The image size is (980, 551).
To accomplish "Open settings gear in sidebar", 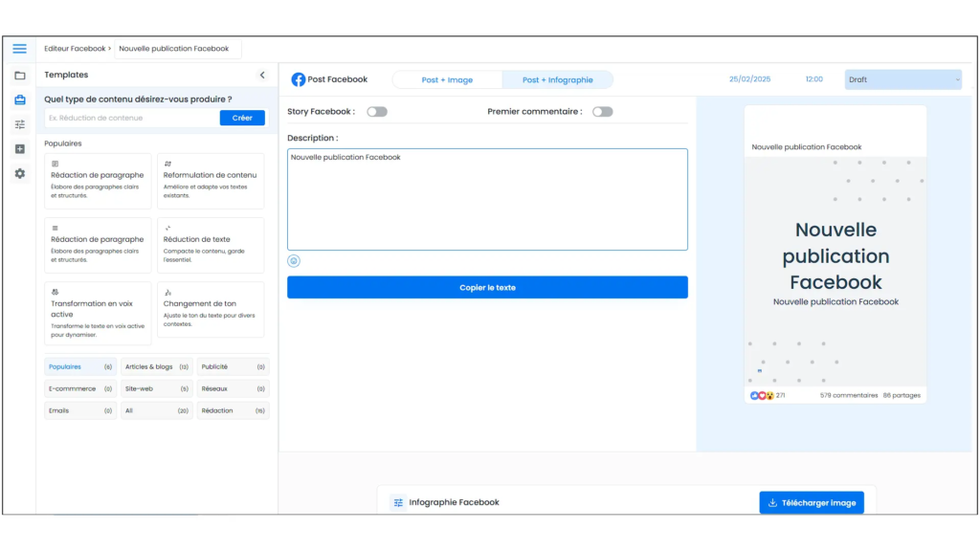I will pos(20,174).
